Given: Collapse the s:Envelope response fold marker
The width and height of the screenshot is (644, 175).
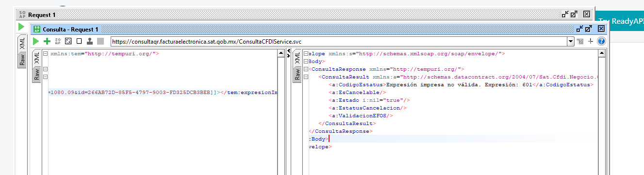Looking at the screenshot, I should [x=306, y=54].
